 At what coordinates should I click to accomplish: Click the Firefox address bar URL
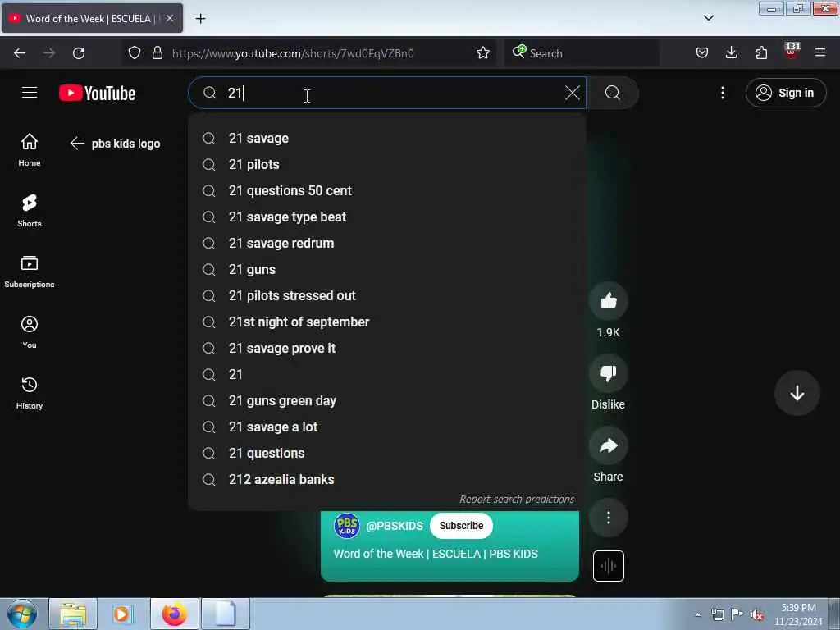tap(293, 53)
